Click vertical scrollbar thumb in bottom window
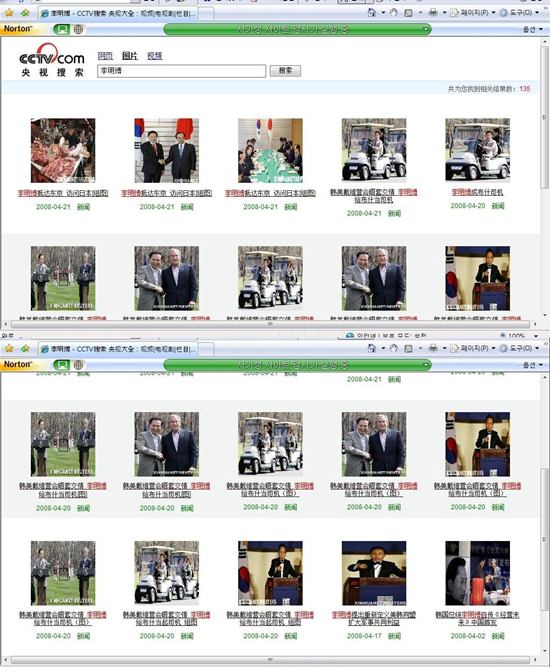This screenshot has height=667, width=550. click(x=544, y=539)
